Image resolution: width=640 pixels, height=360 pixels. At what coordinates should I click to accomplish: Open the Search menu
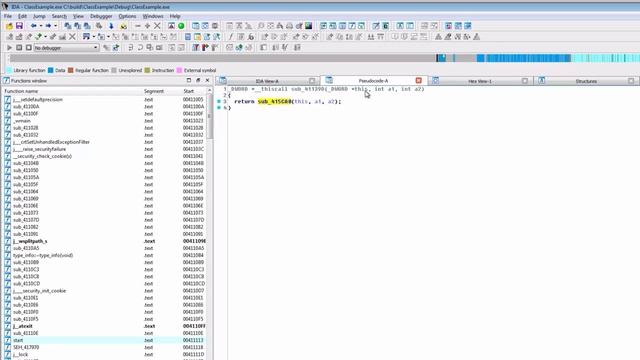(x=59, y=16)
